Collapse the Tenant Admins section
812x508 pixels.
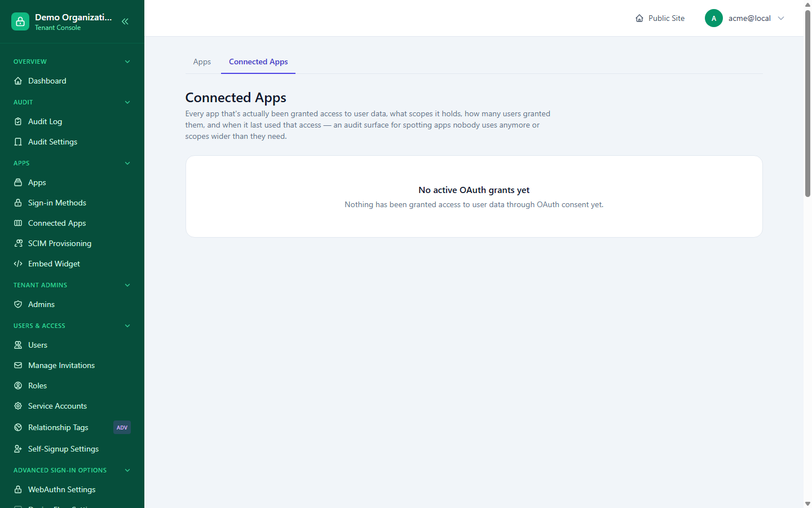coord(127,285)
